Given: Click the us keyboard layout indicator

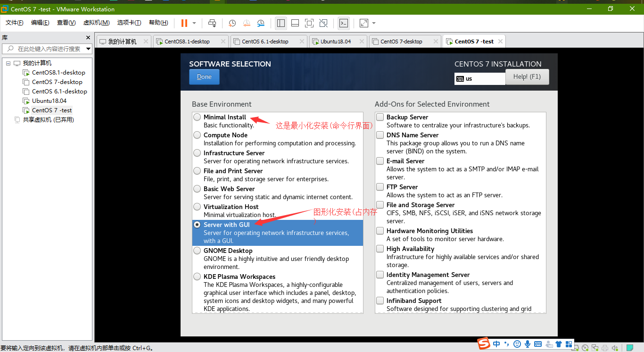Looking at the screenshot, I should [480, 79].
